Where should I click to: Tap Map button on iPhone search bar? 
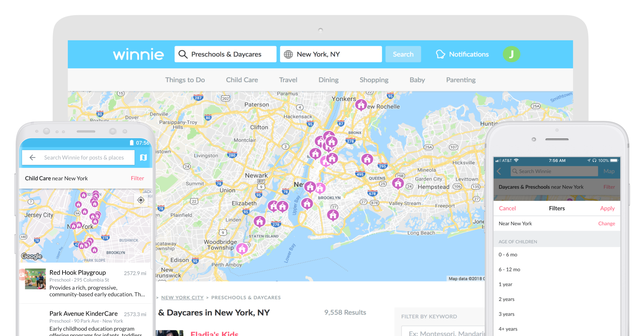[609, 171]
